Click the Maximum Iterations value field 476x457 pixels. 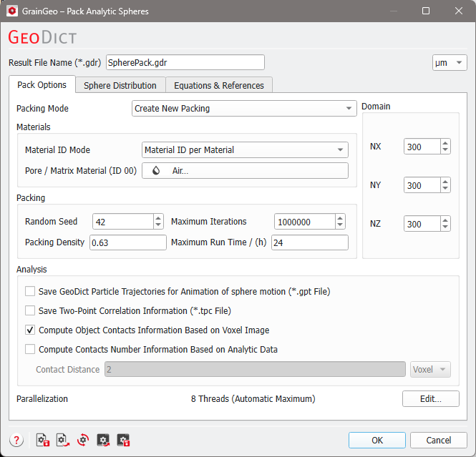[x=305, y=222]
